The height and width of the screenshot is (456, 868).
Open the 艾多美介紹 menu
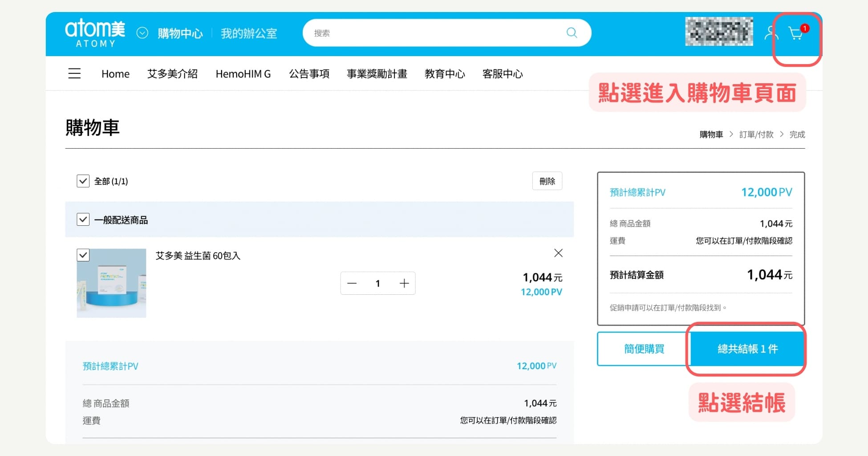point(172,74)
